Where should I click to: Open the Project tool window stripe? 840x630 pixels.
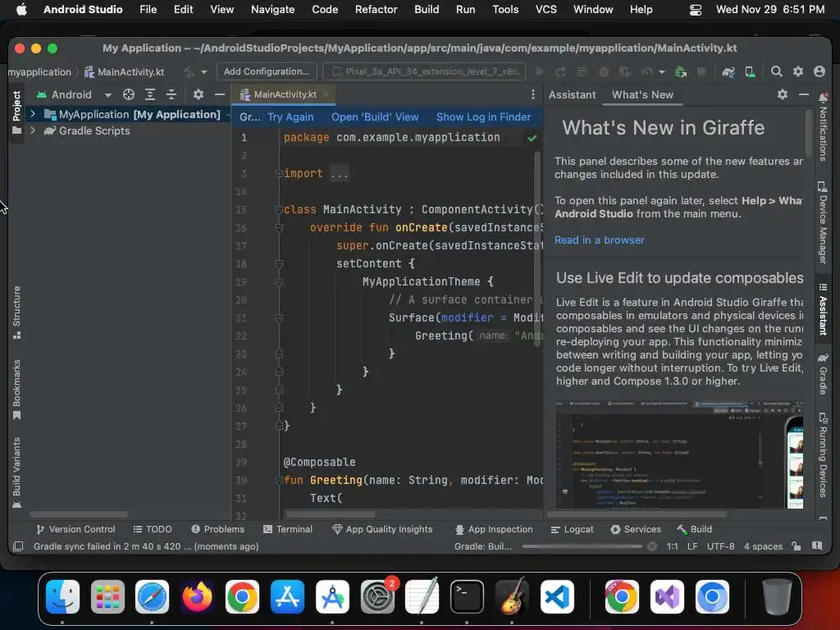(16, 112)
